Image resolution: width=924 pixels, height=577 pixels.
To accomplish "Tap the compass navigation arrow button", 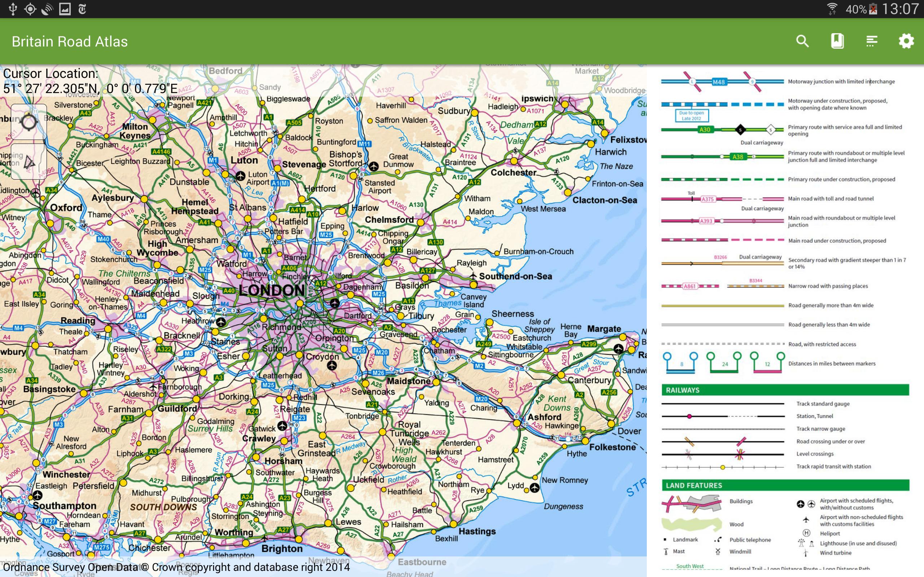I will [29, 162].
